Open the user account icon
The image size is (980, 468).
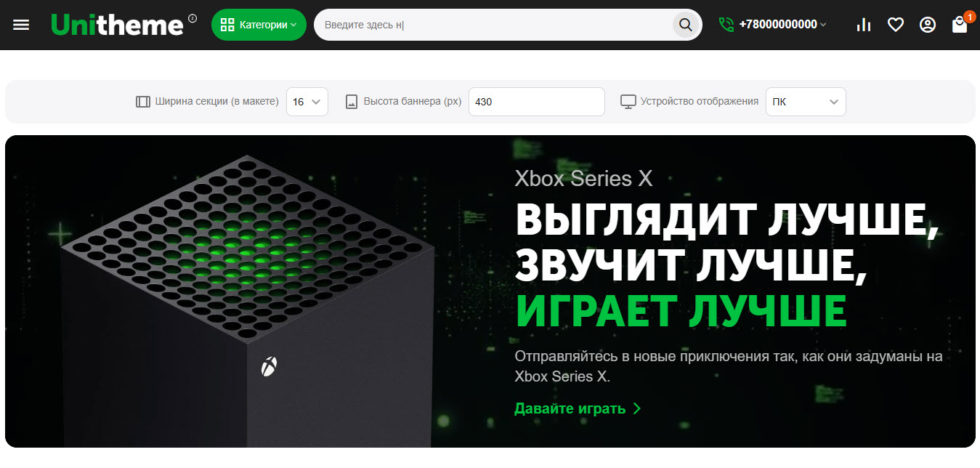928,25
